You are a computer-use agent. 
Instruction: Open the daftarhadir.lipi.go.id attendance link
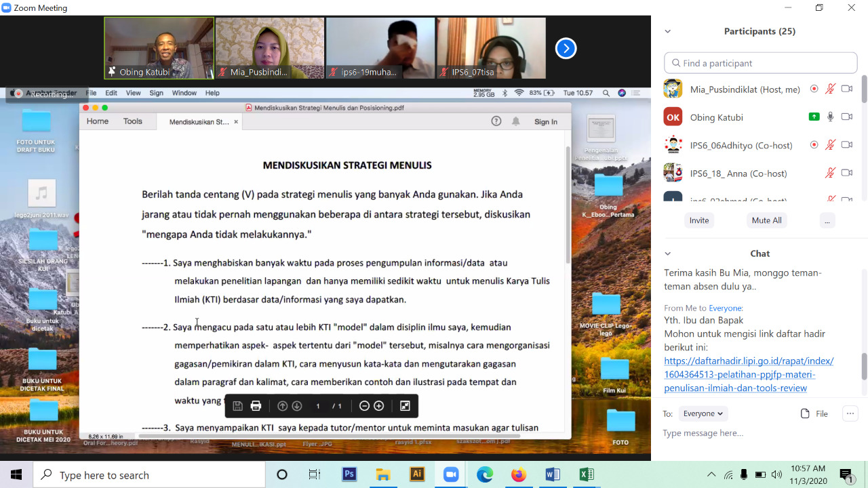point(749,374)
